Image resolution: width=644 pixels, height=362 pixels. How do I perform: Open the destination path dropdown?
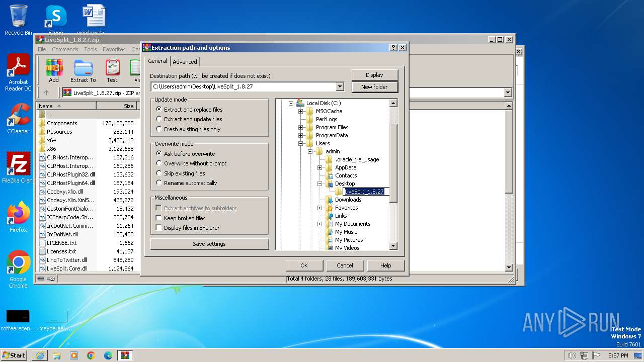point(340,86)
